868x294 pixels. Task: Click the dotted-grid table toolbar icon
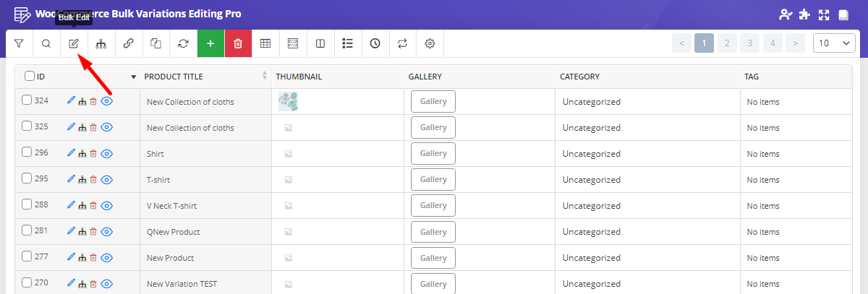293,43
